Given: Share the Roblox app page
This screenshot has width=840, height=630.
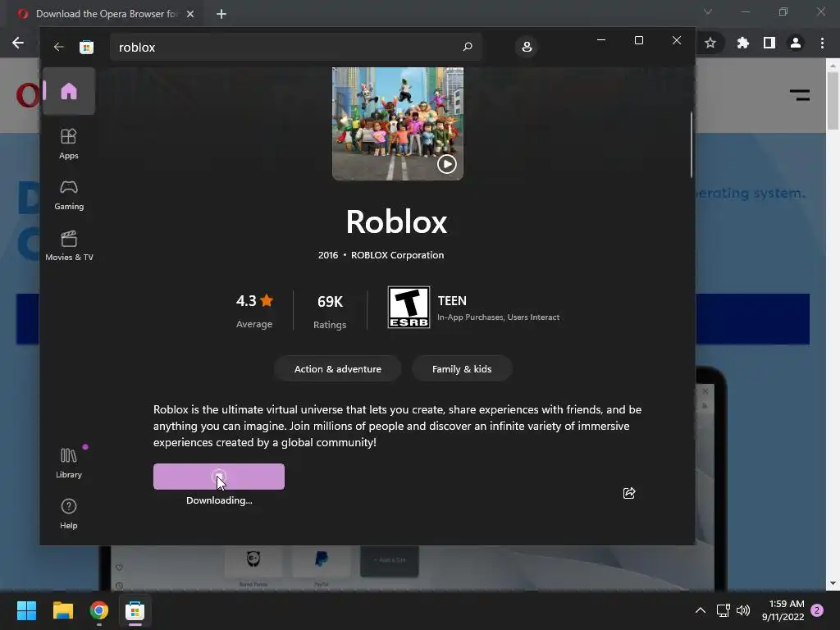Looking at the screenshot, I should click(629, 493).
